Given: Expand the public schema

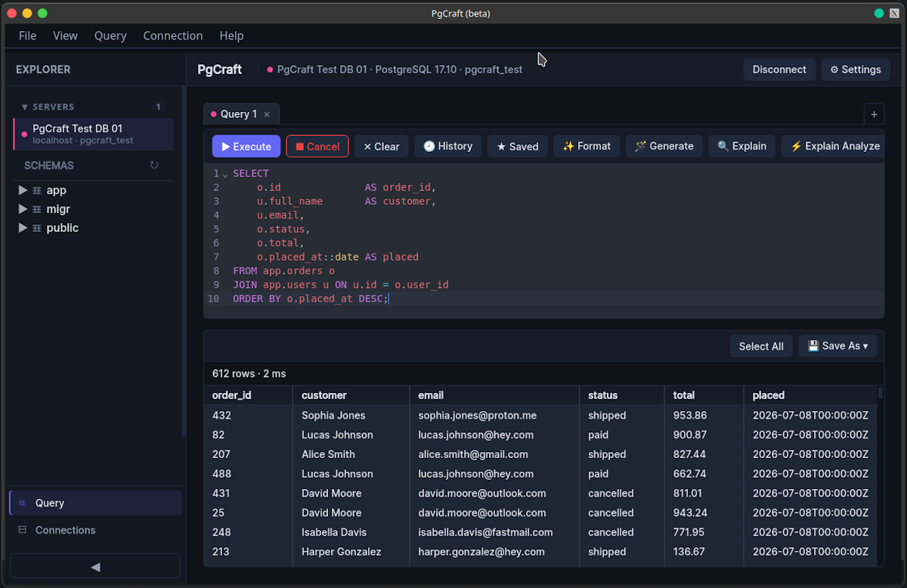Looking at the screenshot, I should (23, 228).
